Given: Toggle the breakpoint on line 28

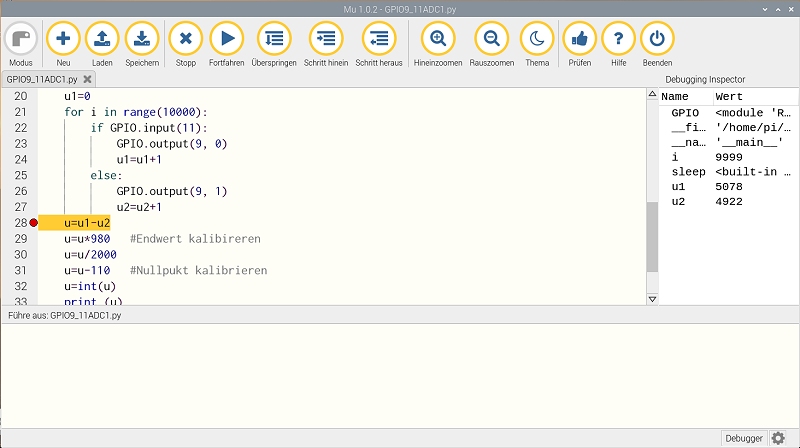Looking at the screenshot, I should [x=34, y=222].
